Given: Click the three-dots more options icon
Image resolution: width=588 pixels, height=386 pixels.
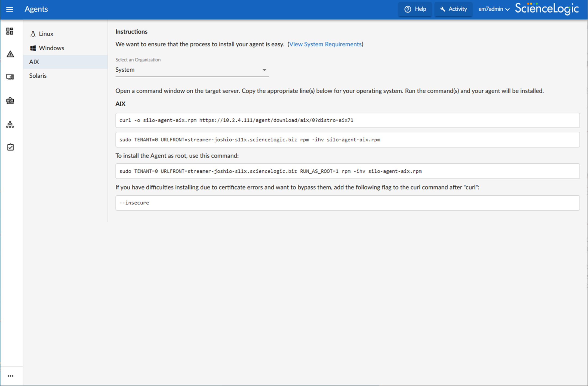Looking at the screenshot, I should (10, 376).
